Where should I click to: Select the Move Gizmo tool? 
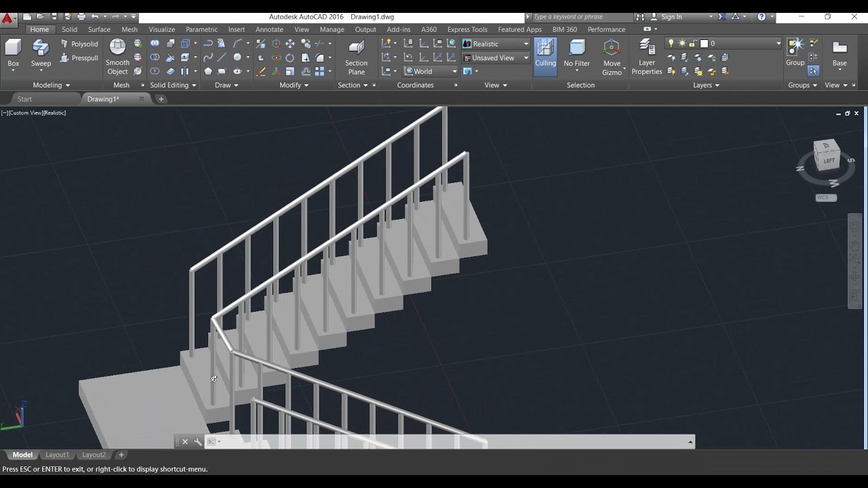pos(612,57)
